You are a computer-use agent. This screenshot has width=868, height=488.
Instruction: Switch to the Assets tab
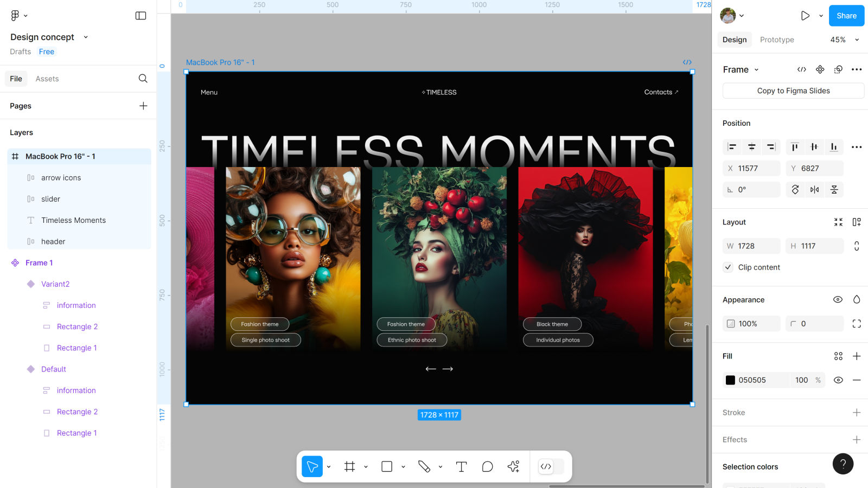click(x=47, y=79)
